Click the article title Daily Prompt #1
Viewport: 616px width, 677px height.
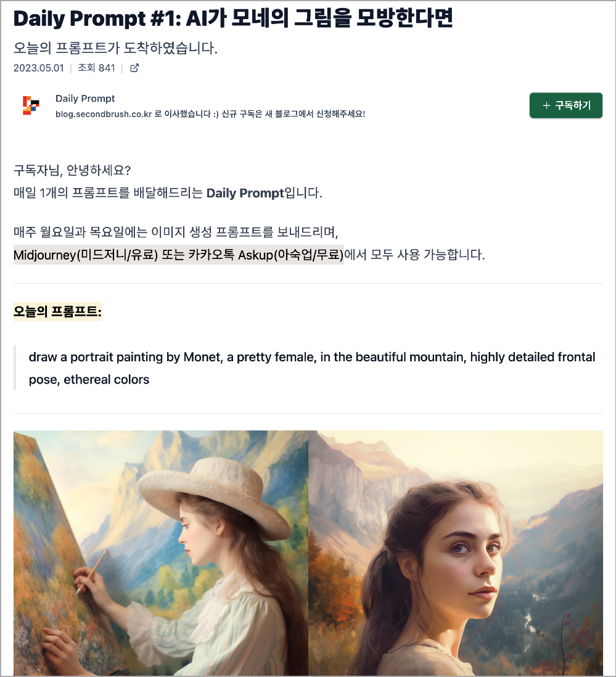point(233,18)
